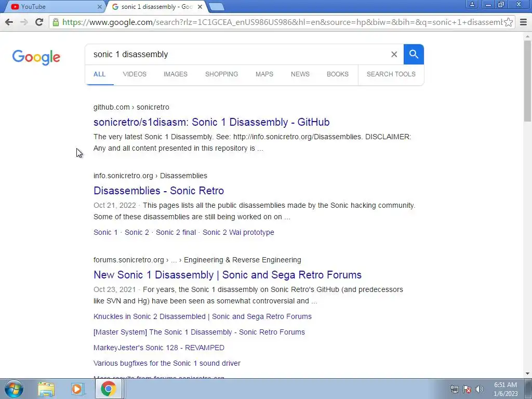This screenshot has width=532, height=399.
Task: Open the Windows Start menu
Action: point(14,389)
